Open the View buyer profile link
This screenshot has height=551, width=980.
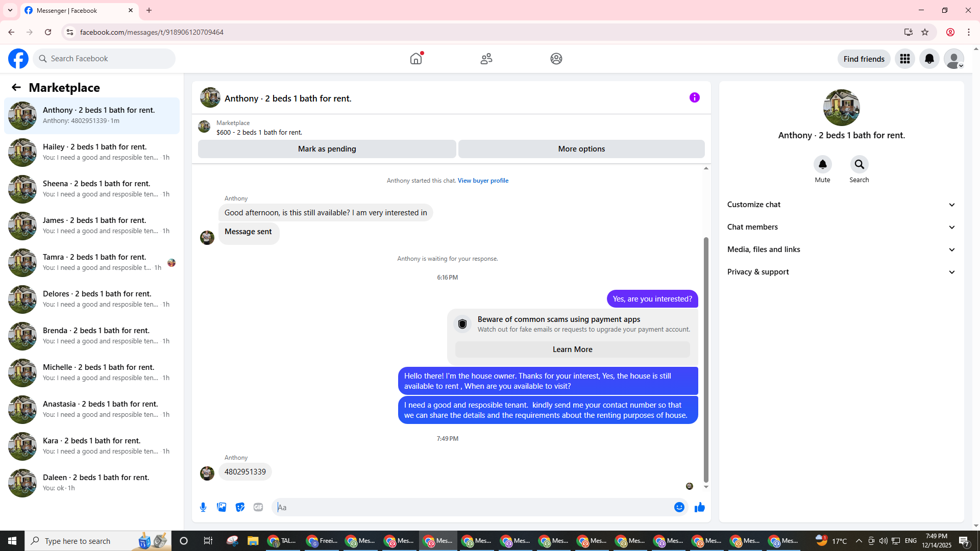(x=483, y=181)
